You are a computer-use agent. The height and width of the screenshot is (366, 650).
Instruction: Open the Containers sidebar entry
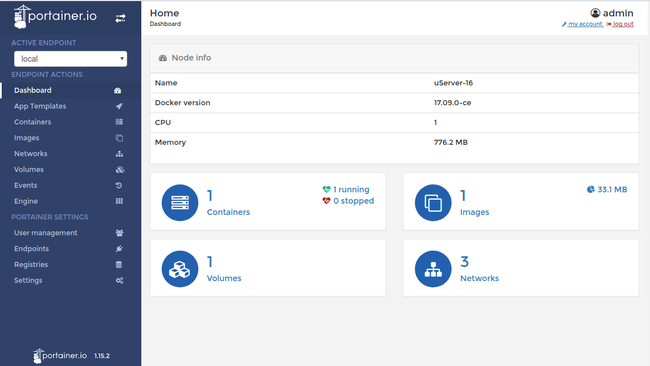[32, 122]
